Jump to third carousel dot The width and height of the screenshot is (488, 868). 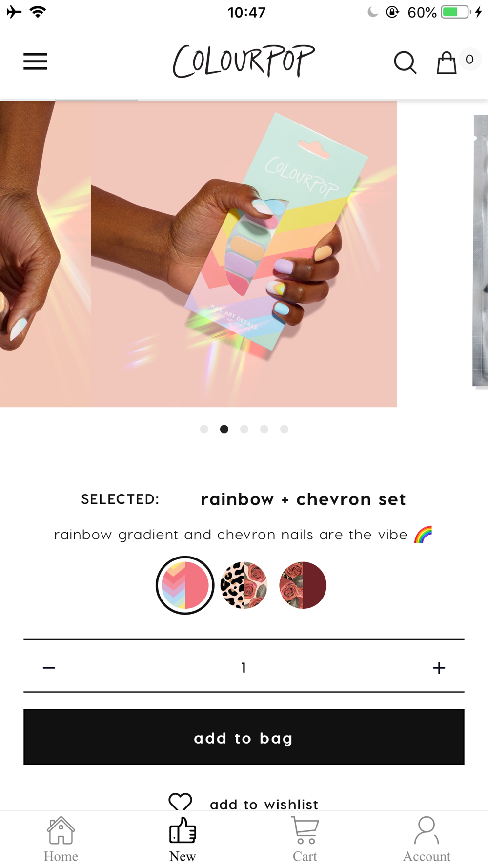244,429
